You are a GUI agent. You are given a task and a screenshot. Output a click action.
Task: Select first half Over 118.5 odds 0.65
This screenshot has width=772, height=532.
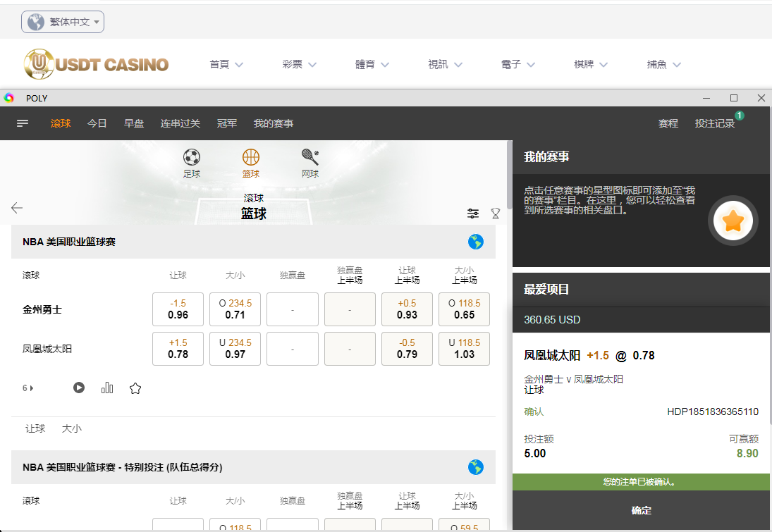(x=465, y=309)
